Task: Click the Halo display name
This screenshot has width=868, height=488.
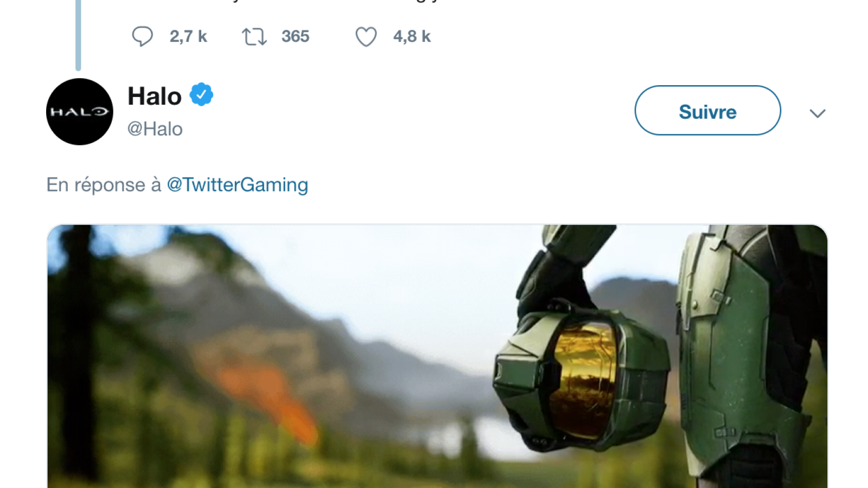Action: (155, 97)
